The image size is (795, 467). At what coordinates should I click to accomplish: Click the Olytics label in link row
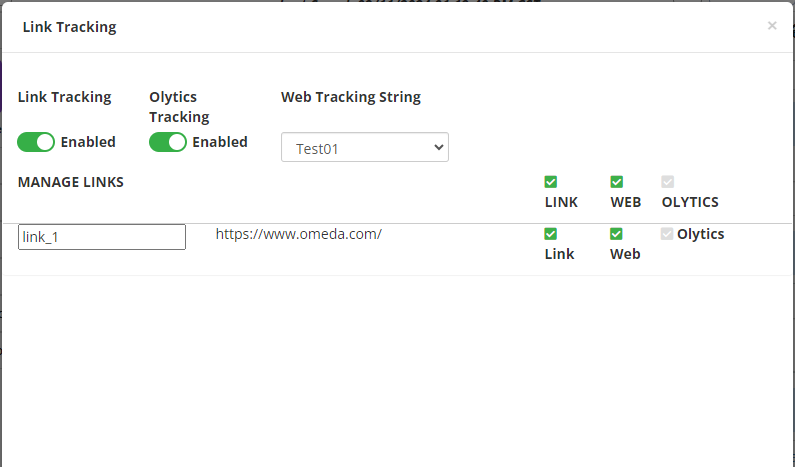(x=700, y=234)
